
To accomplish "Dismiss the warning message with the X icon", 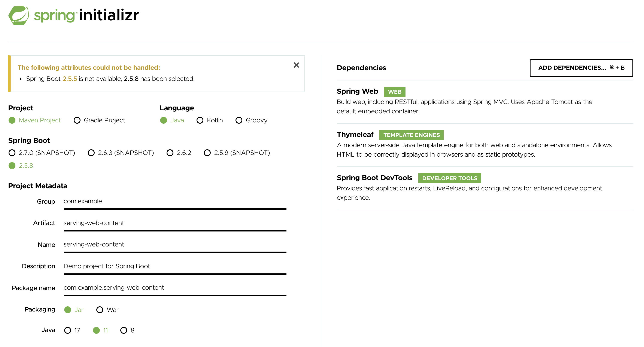I will [x=296, y=65].
